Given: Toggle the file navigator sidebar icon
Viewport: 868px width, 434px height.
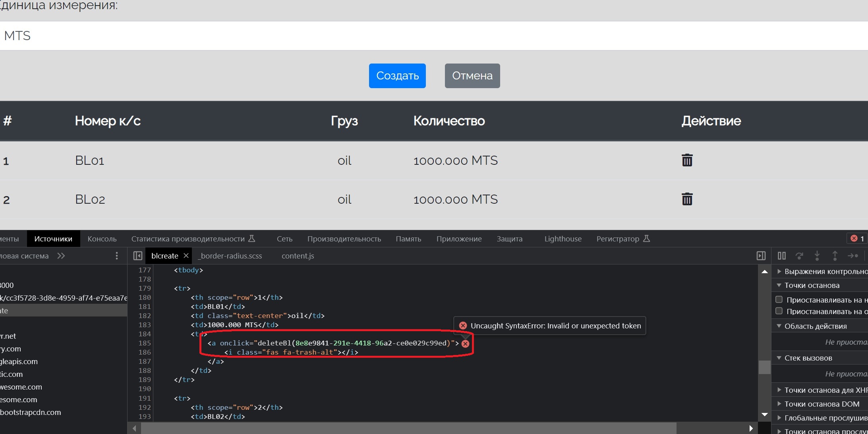Looking at the screenshot, I should 138,256.
